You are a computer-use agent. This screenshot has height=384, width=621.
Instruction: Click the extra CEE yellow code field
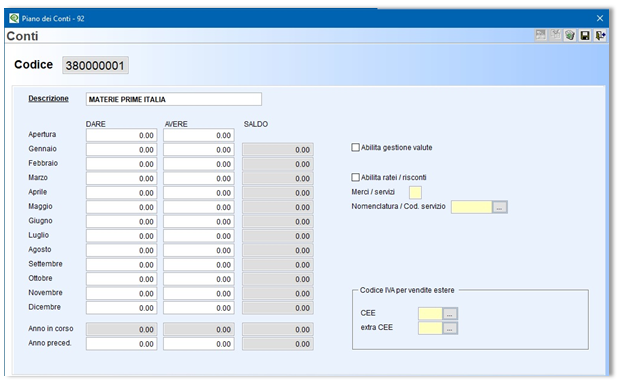pos(430,328)
